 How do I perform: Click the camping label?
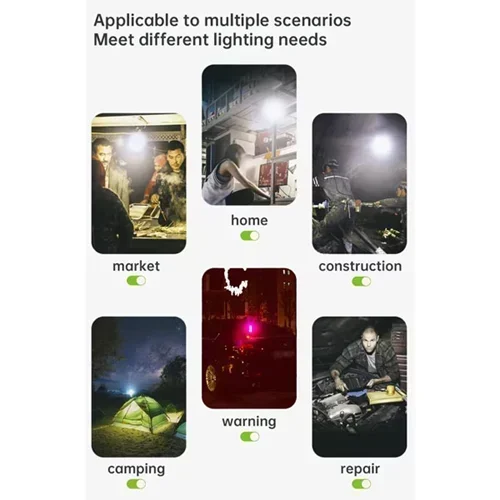136,469
